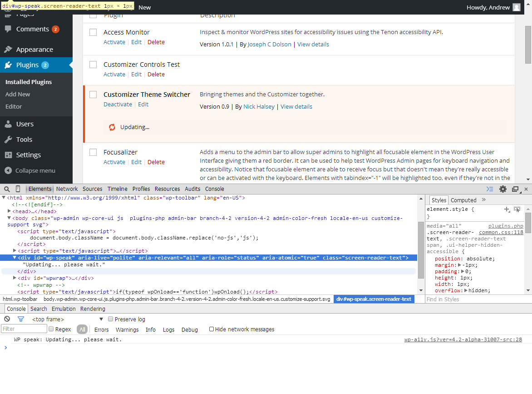
Task: Click the Collapse menu arrow icon
Action: coord(8,170)
